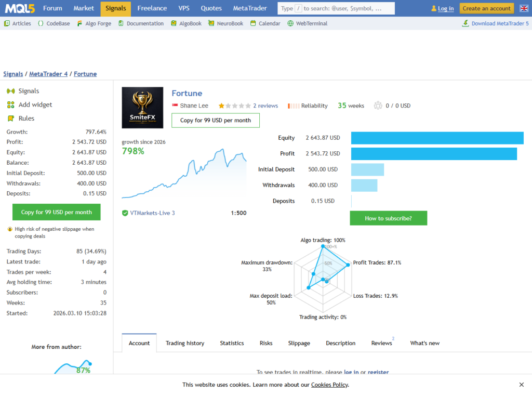Click the Download MetaTrader 5 icon
Image resolution: width=532 pixels, height=395 pixels.
coord(465,23)
